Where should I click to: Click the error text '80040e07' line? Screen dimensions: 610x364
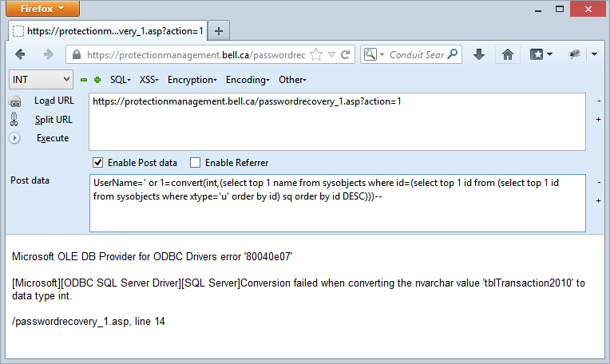tap(152, 257)
